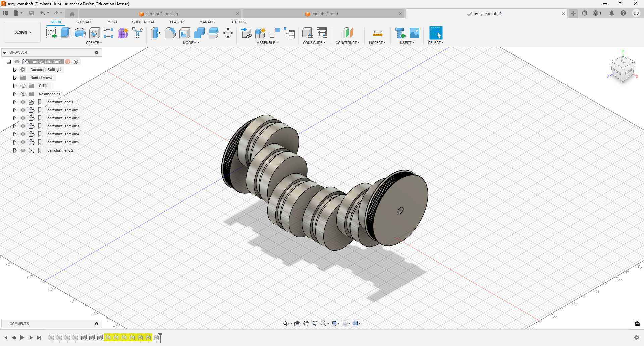The image size is (644, 346).
Task: Expand the Named Views tree node
Action: (x=15, y=77)
